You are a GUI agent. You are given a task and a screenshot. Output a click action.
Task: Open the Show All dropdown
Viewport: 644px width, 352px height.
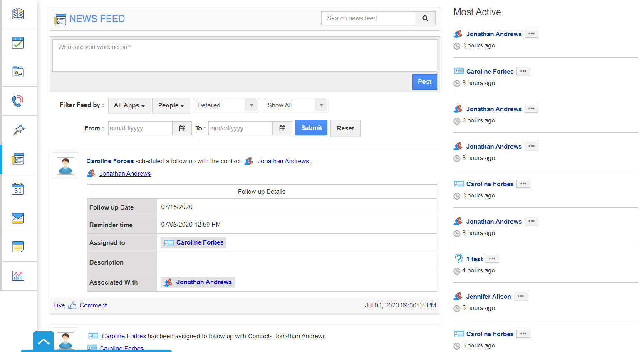tap(295, 105)
